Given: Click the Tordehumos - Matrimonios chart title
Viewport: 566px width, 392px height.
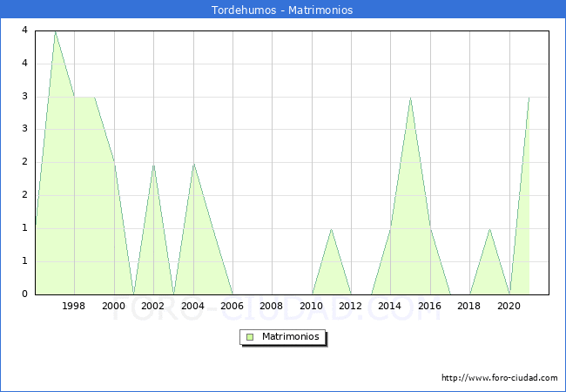Looking at the screenshot, I should point(282,10).
